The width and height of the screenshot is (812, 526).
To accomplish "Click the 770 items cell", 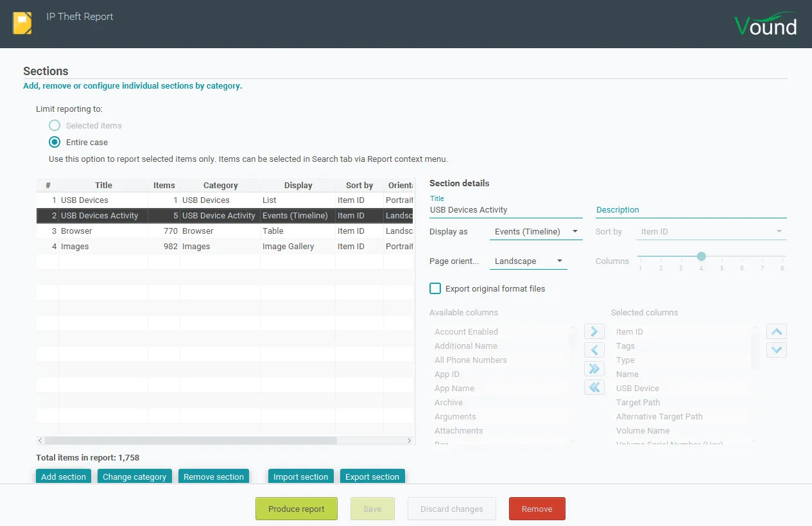I will 164,231.
